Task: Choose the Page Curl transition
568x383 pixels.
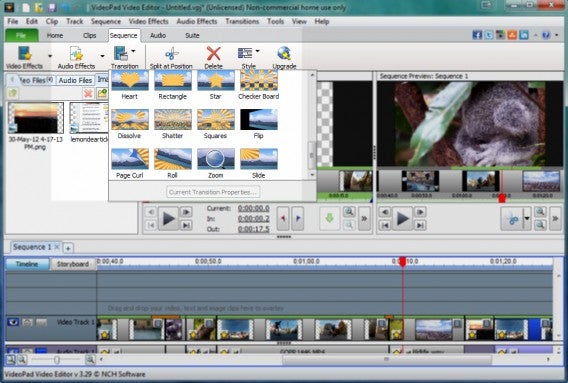Action: point(130,163)
